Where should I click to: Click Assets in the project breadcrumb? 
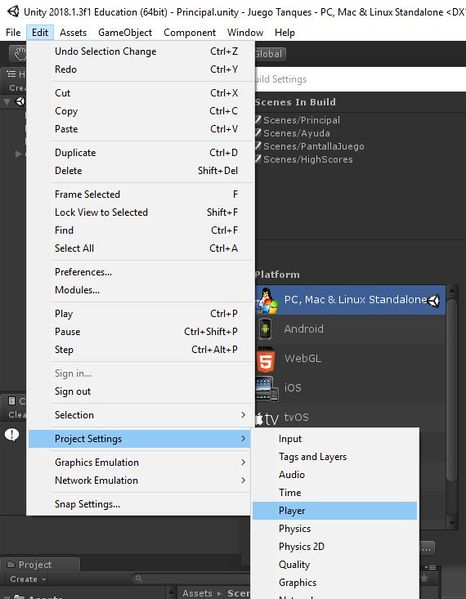pos(197,593)
